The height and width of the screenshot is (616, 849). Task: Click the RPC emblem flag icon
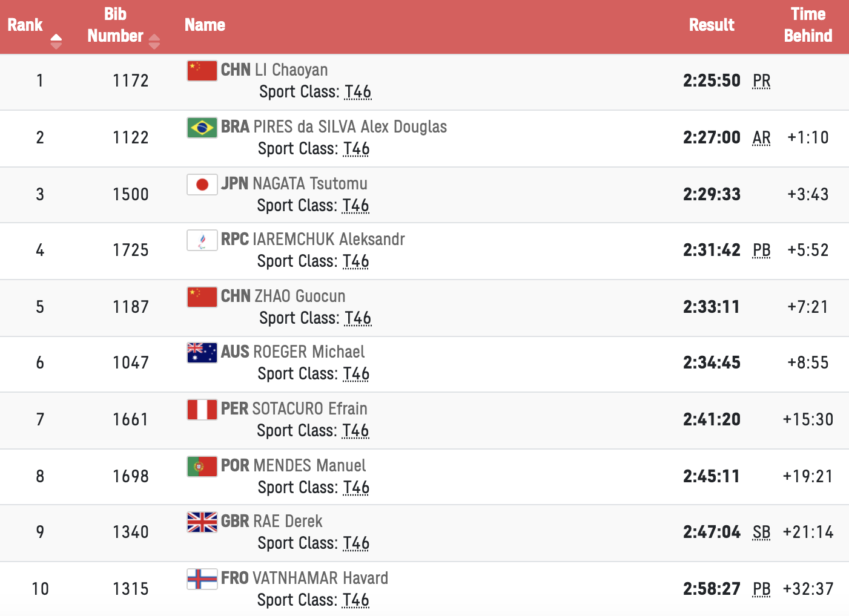(x=202, y=240)
